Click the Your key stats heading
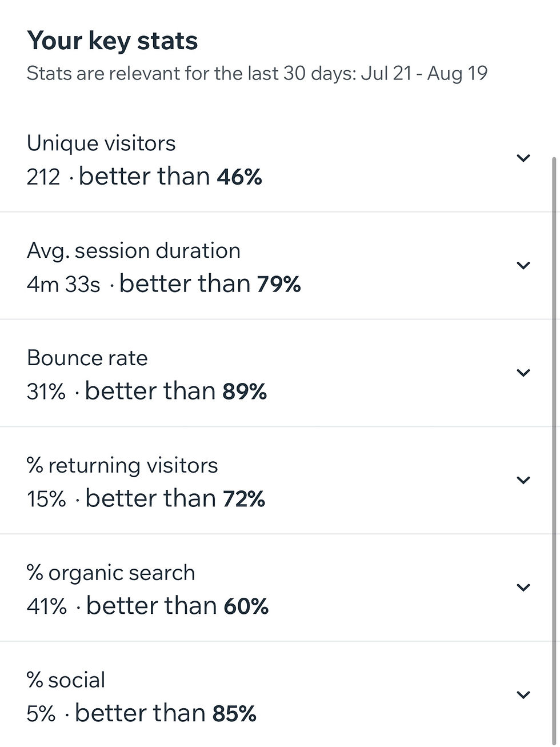Viewport: 560px width, 747px height. pyautogui.click(x=113, y=40)
